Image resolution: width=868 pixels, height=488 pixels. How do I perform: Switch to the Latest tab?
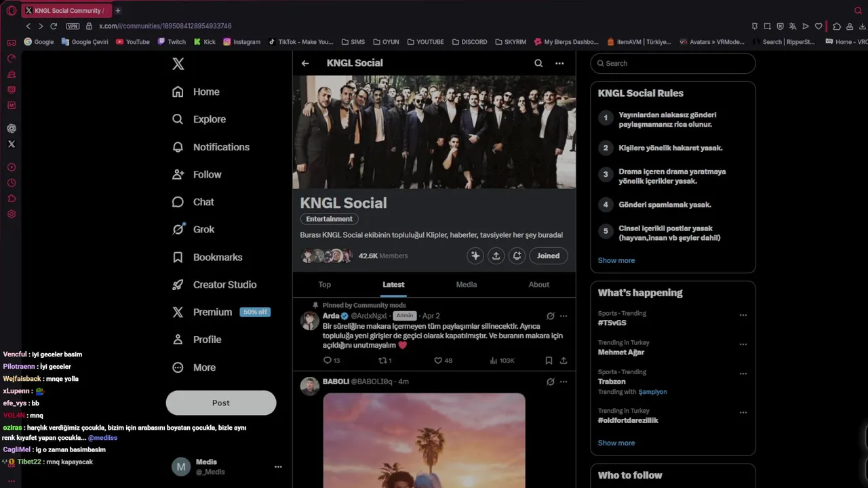393,285
